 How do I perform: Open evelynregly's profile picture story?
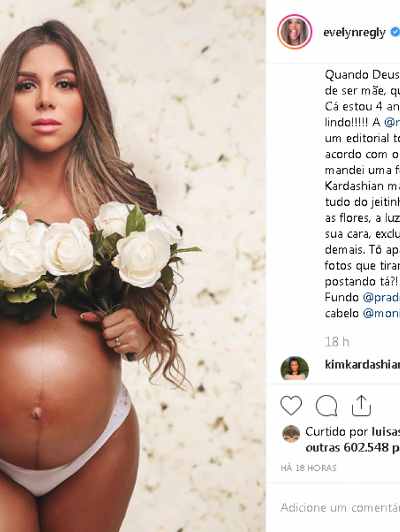click(294, 32)
